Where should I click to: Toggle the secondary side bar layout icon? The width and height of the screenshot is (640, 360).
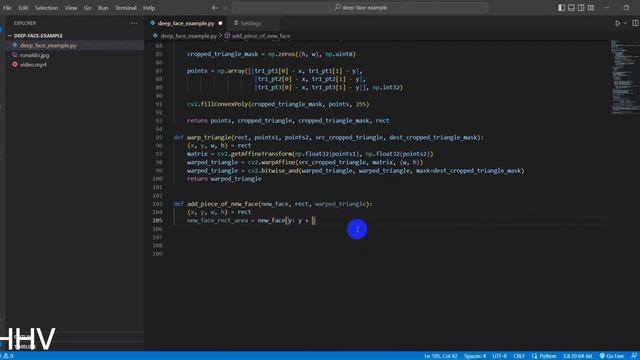point(581,8)
